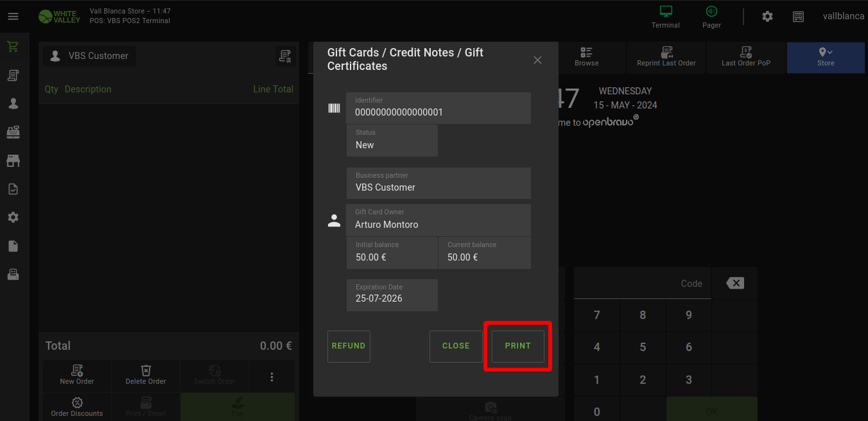Open the hamburger main menu
This screenshot has width=868, height=421.
[x=13, y=17]
